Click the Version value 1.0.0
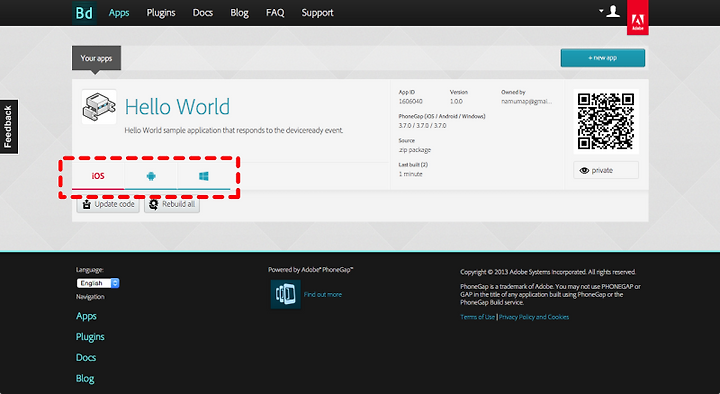Screen dimensions: 720x394 click(456, 101)
